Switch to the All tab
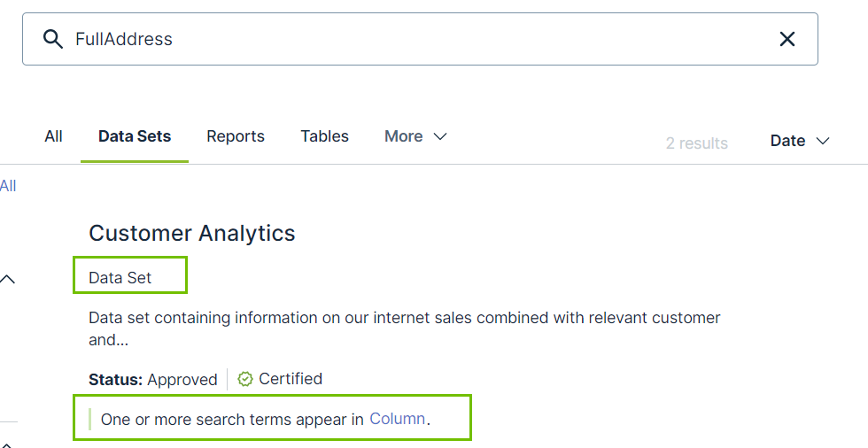 point(53,136)
